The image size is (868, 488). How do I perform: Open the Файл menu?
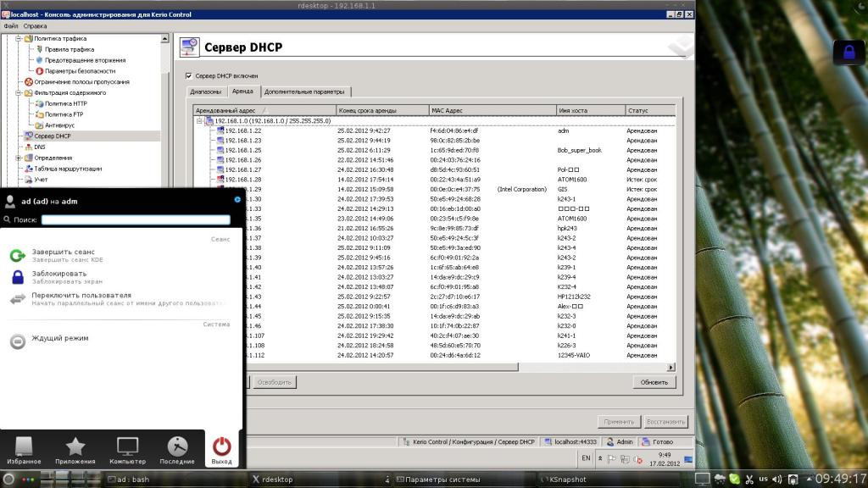[11, 26]
